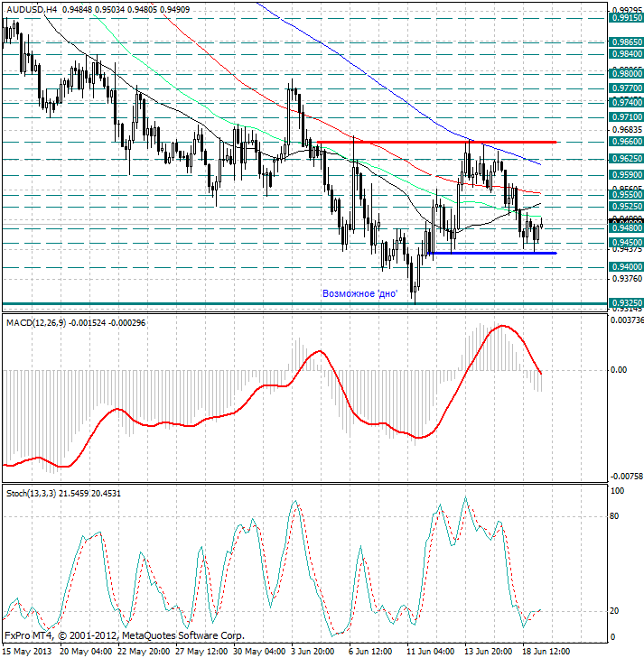Click the 0.97100 price level label
644x658 pixels.
pos(626,116)
